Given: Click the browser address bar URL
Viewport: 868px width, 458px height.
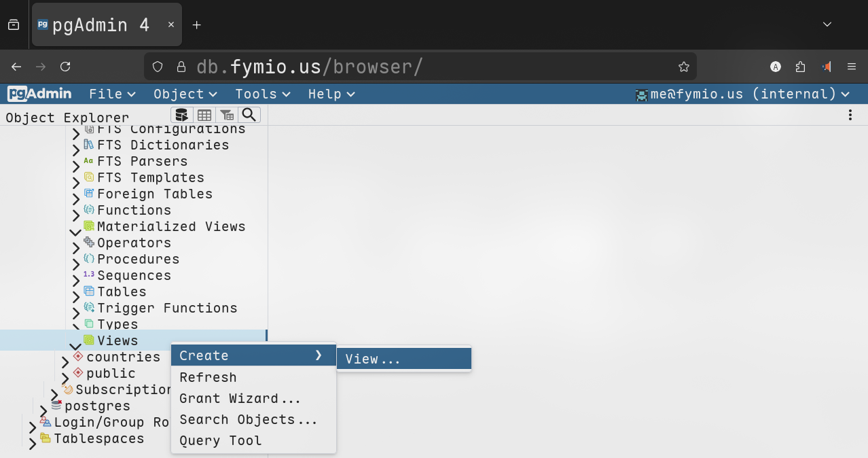Looking at the screenshot, I should pos(310,67).
